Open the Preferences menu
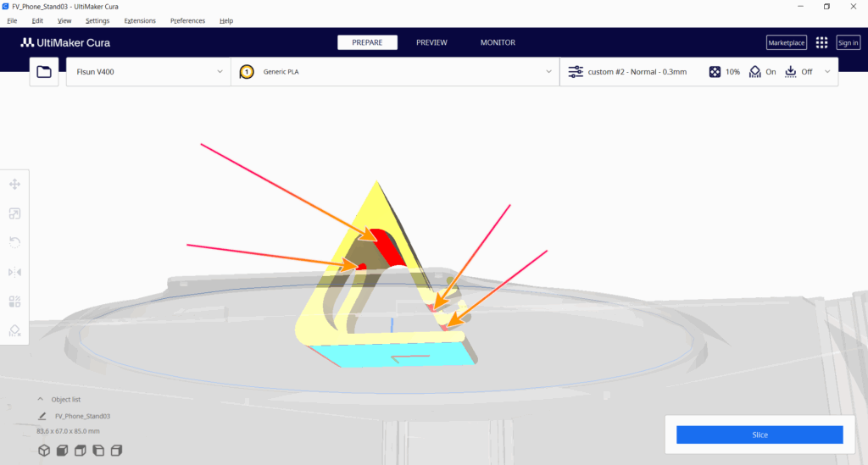 187,20
